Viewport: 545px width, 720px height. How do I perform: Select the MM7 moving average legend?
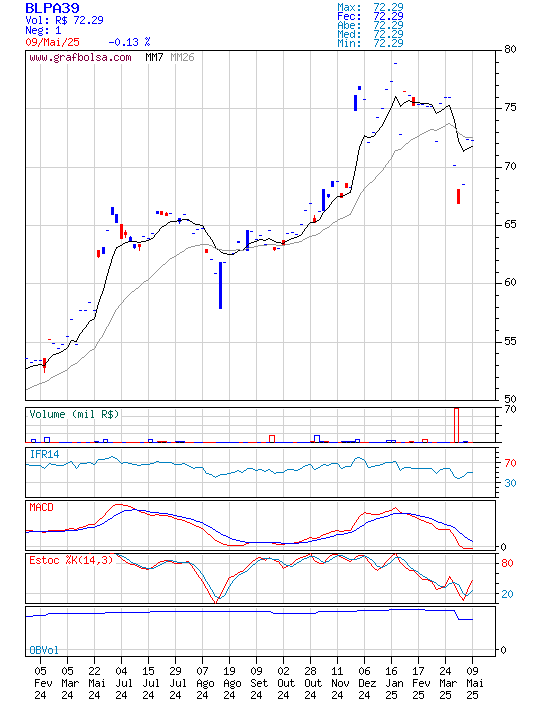pyautogui.click(x=154, y=57)
